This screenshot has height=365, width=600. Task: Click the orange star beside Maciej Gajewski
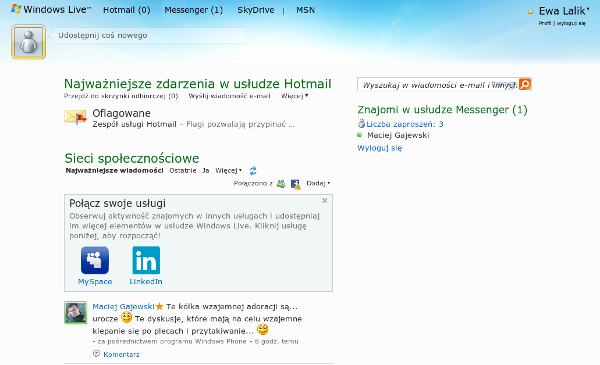(160, 306)
